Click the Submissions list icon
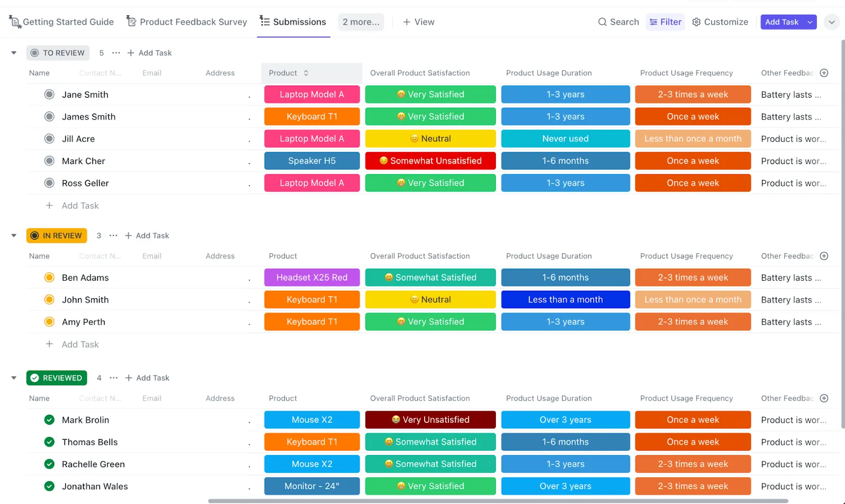Screen dimensions: 845x504 265,21
